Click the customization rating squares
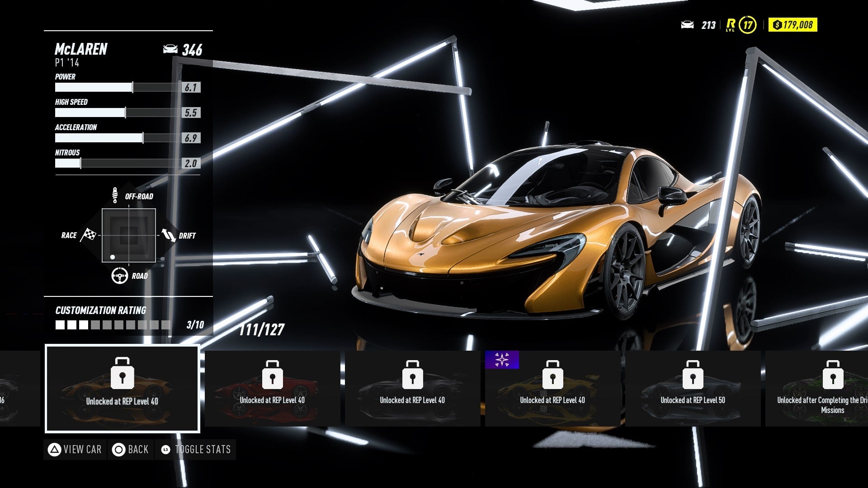 (113, 325)
